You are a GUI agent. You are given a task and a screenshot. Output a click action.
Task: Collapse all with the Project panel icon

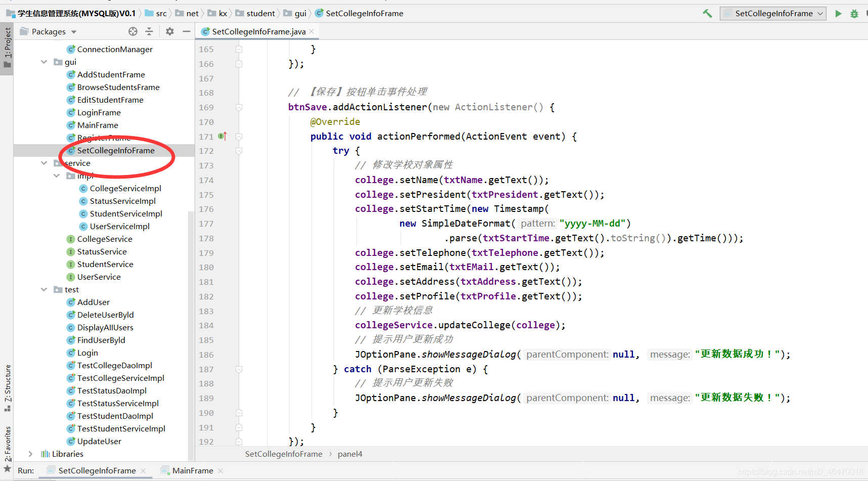(x=149, y=31)
